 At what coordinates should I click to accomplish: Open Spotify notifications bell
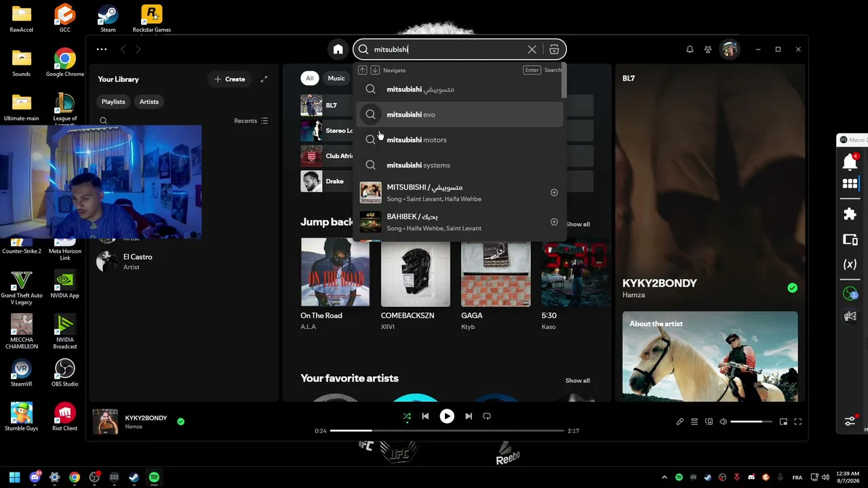point(690,49)
